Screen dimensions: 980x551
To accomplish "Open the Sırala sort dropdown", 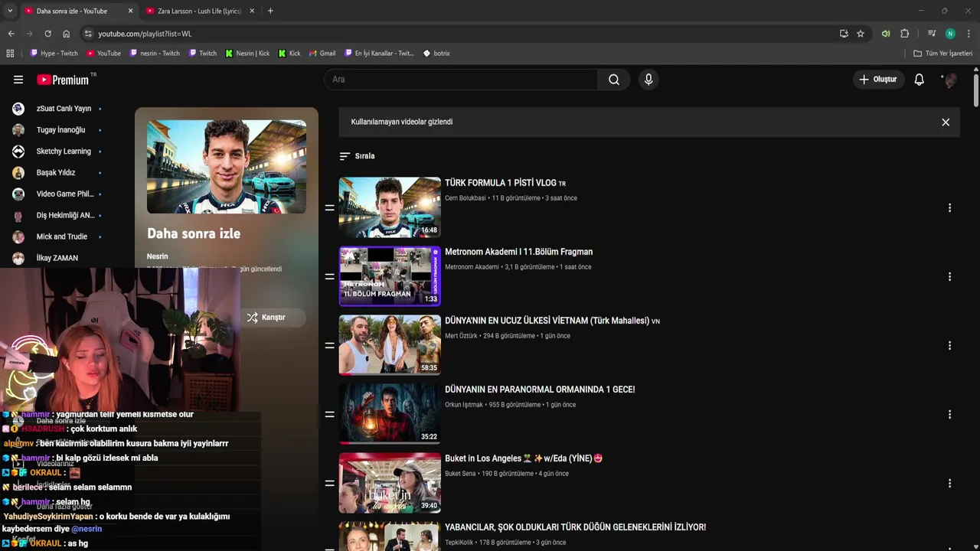I will point(358,156).
